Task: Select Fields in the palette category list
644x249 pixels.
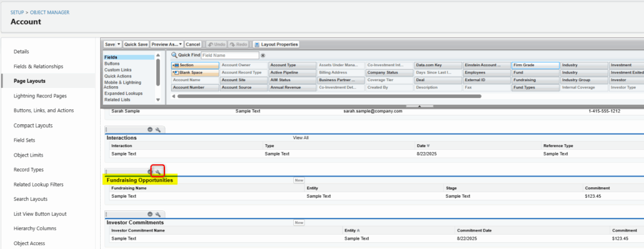Action: point(129,57)
